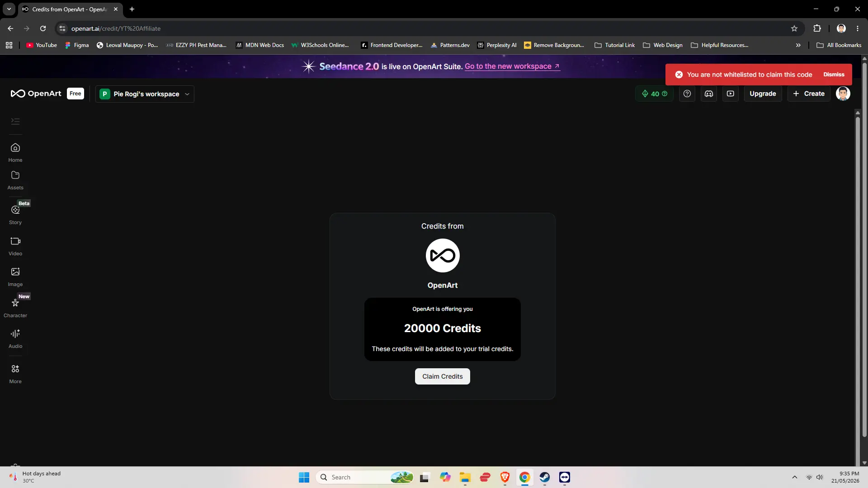Image resolution: width=868 pixels, height=488 pixels.
Task: Open the Tutorial Link bookmark folder
Action: click(x=615, y=45)
